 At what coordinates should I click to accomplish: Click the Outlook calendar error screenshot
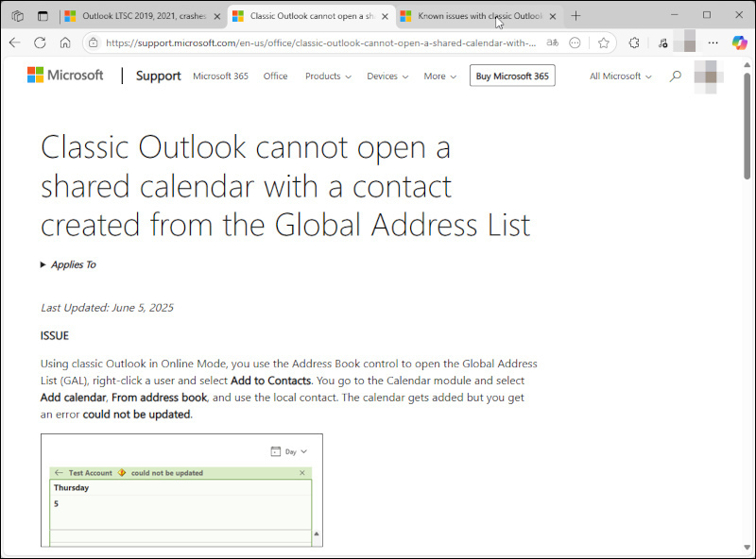coord(181,491)
